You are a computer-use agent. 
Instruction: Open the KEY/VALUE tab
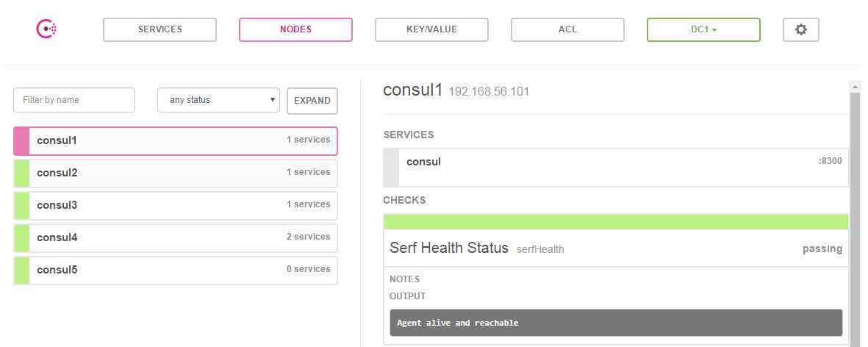point(431,29)
